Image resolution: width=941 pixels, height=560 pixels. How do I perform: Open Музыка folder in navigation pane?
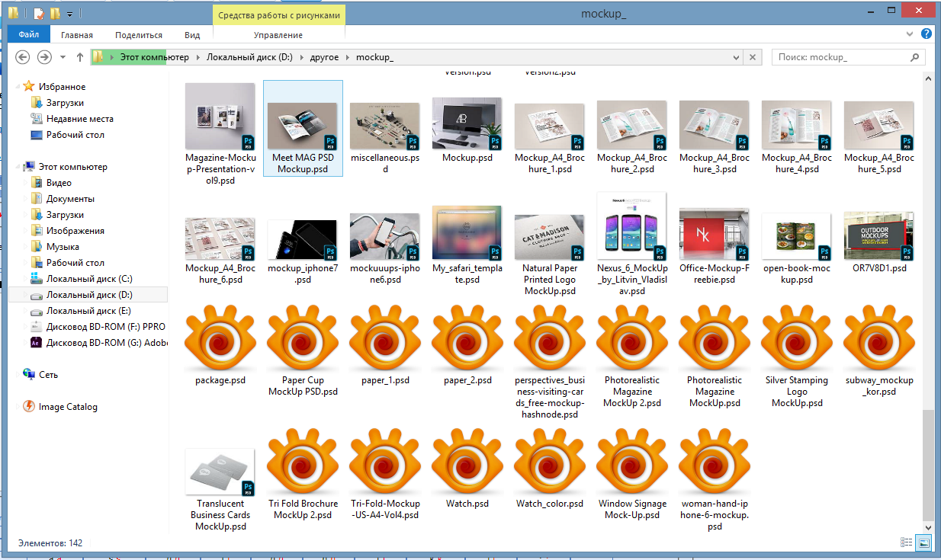[x=63, y=247]
